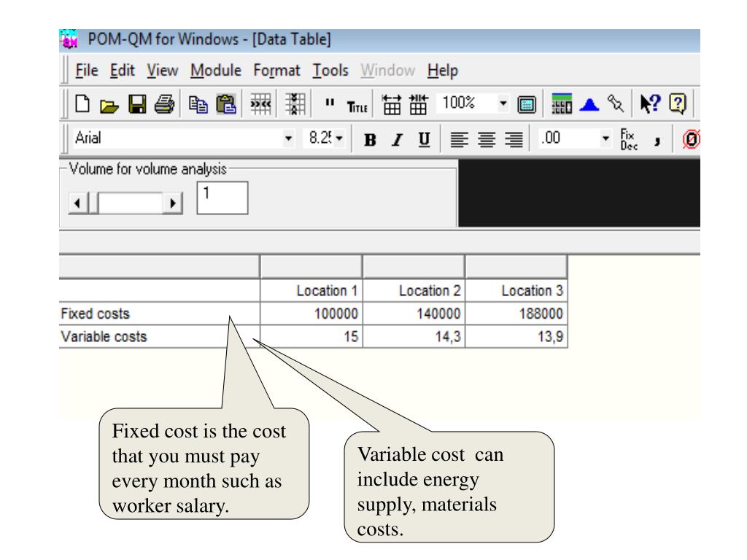Click the variable cost cell with 14,3
The image size is (747, 560).
tap(414, 337)
